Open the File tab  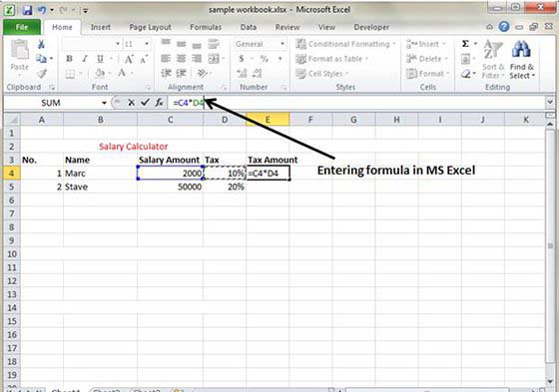pyautogui.click(x=22, y=27)
